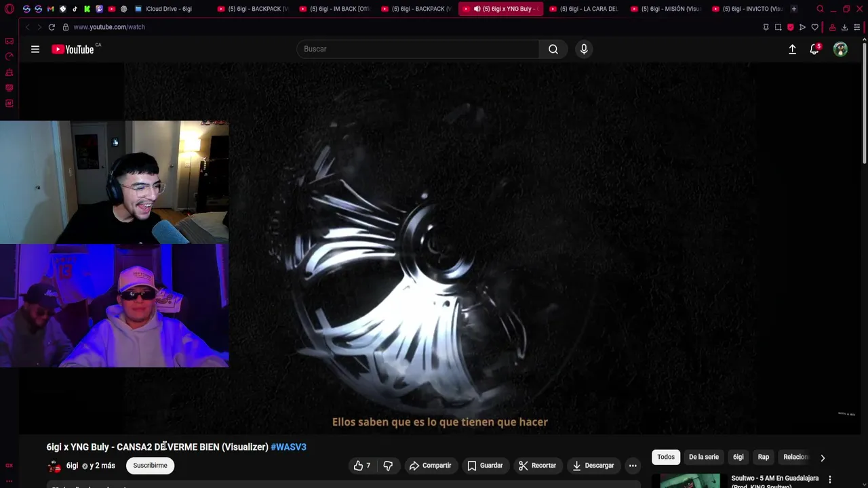Open the browser profile icon in toolbar
Screen dimensions: 868x488
coord(832,27)
